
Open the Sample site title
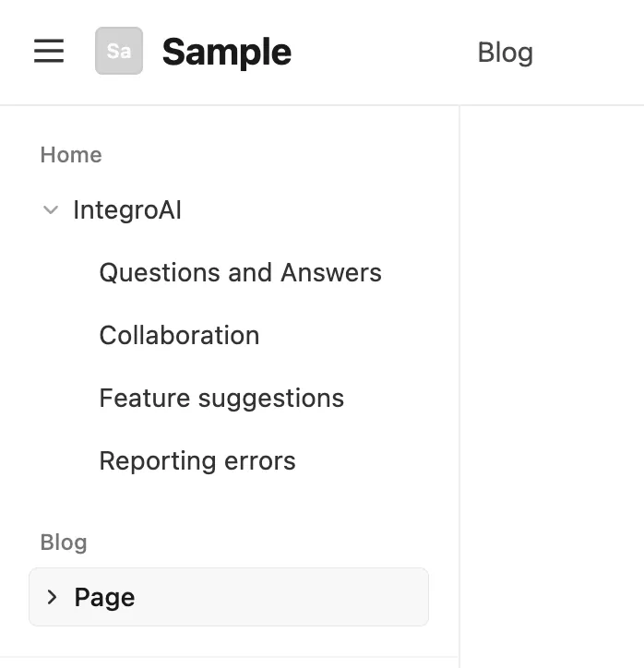(x=226, y=53)
